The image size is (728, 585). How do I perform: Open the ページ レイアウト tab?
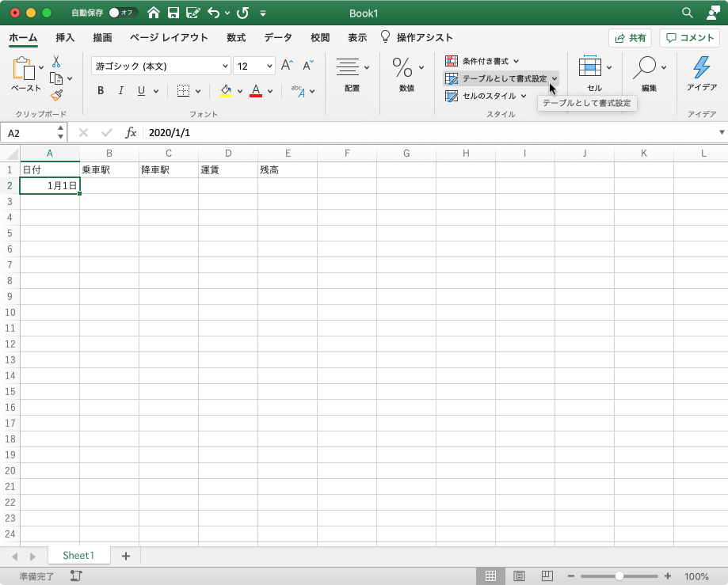point(169,37)
